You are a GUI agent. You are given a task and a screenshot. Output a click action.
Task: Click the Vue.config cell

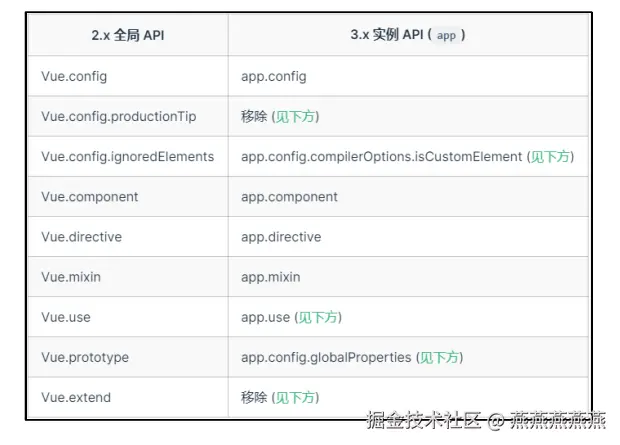[x=74, y=76]
